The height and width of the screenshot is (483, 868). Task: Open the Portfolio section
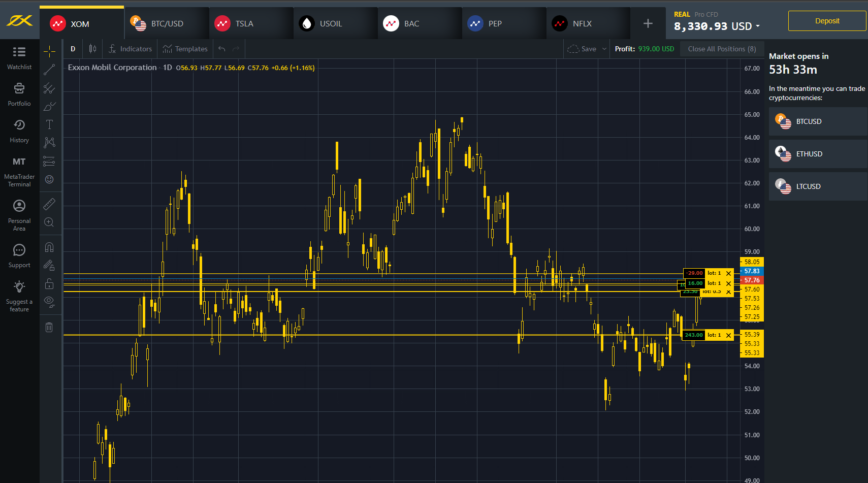(x=19, y=94)
